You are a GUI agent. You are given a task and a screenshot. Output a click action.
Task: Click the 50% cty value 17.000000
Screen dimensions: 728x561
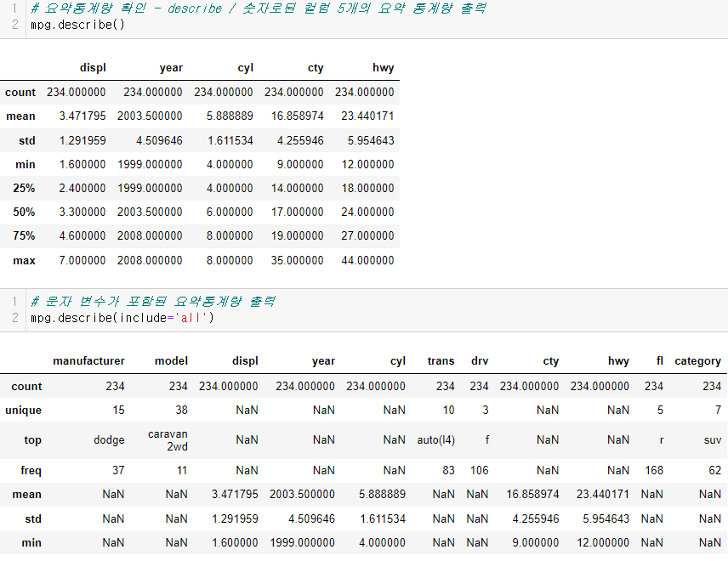(297, 212)
